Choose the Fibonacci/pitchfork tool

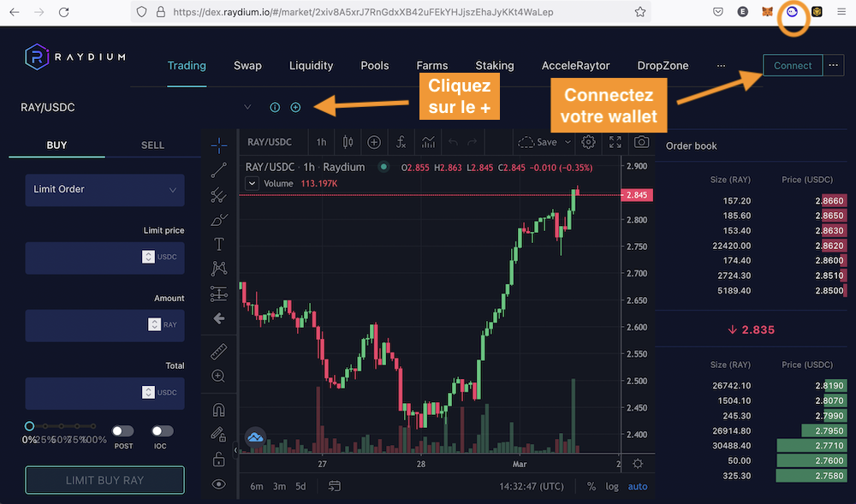click(x=219, y=195)
